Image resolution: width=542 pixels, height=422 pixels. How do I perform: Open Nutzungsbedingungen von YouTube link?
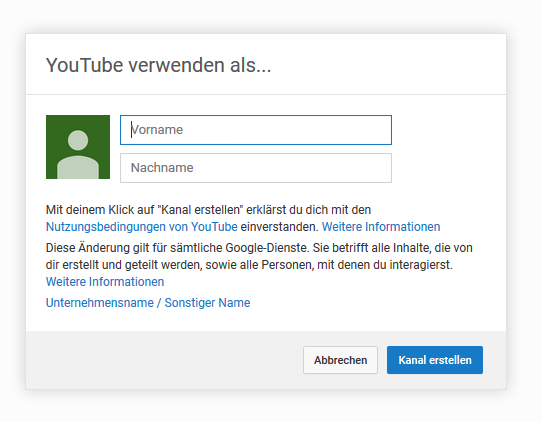142,227
